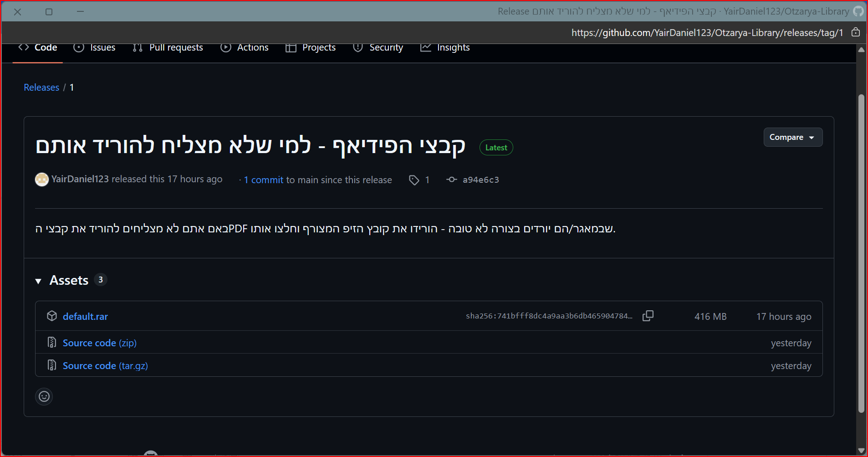Open the Compare dropdown
The height and width of the screenshot is (457, 868).
click(793, 137)
